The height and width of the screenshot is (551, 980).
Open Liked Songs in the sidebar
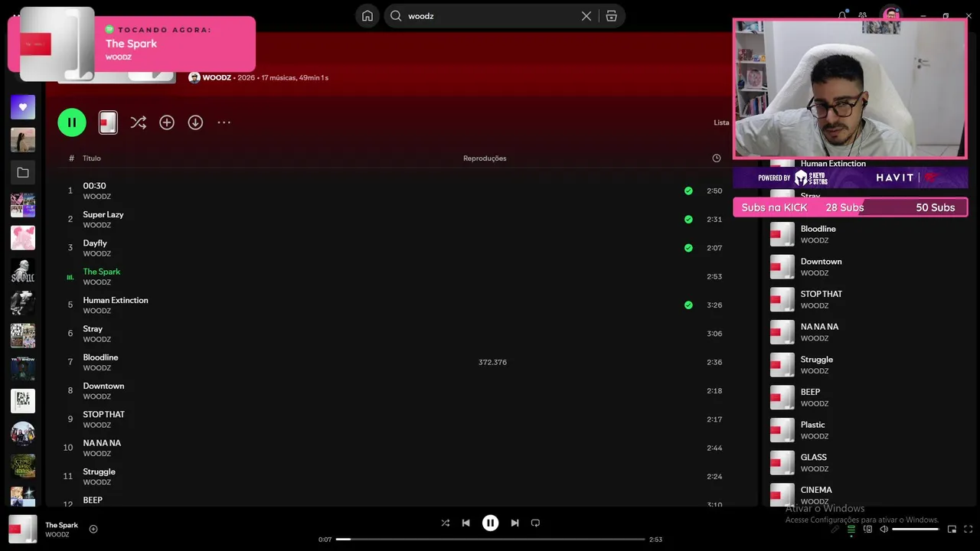point(23,107)
